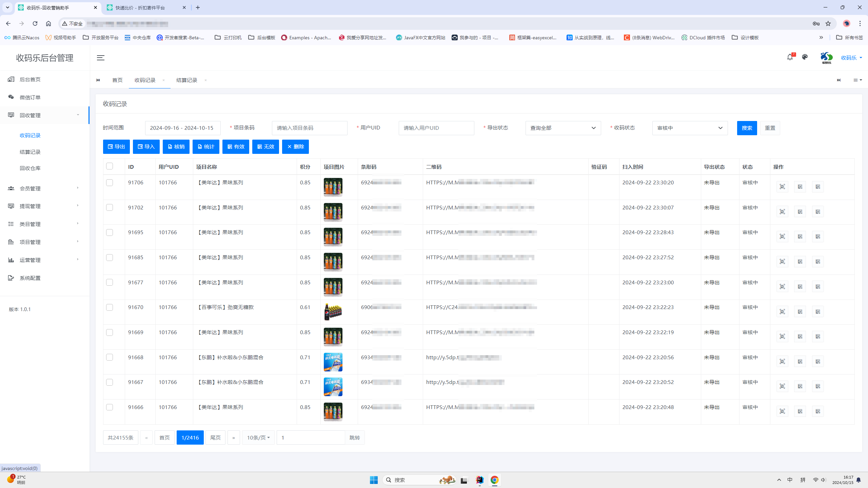Viewport: 868px width, 488px height.
Task: Click first action icon for record 91706
Action: pos(782,187)
